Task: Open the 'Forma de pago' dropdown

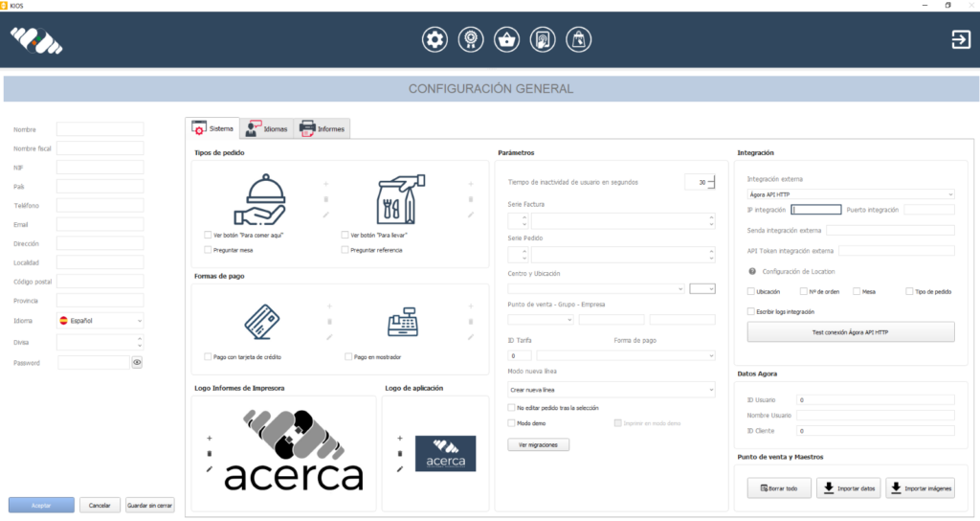Action: click(626, 355)
